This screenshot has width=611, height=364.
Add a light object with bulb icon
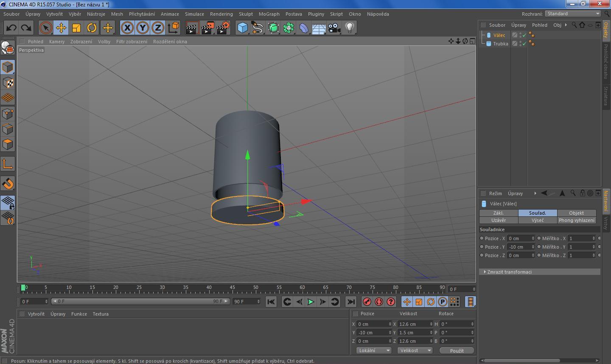tap(350, 28)
